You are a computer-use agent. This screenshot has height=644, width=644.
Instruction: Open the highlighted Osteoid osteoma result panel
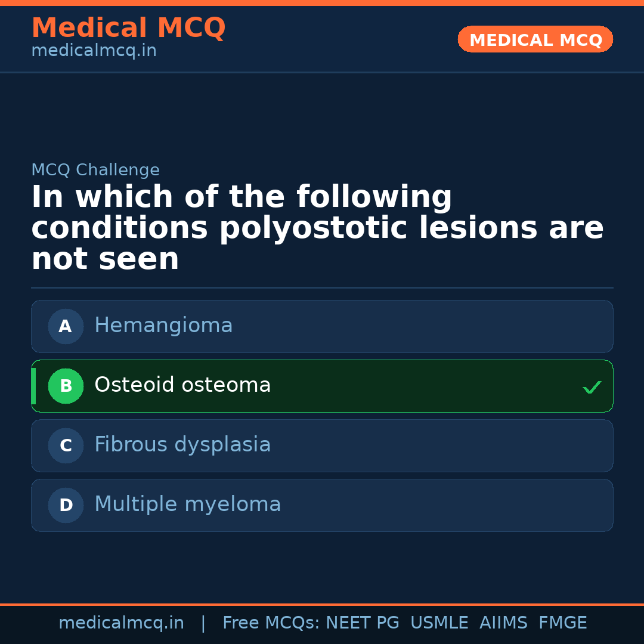(322, 386)
